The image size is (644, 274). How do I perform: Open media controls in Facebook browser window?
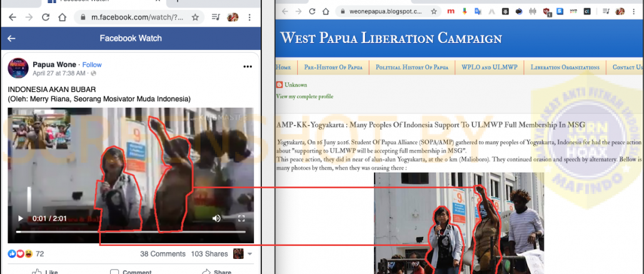[x=216, y=18]
